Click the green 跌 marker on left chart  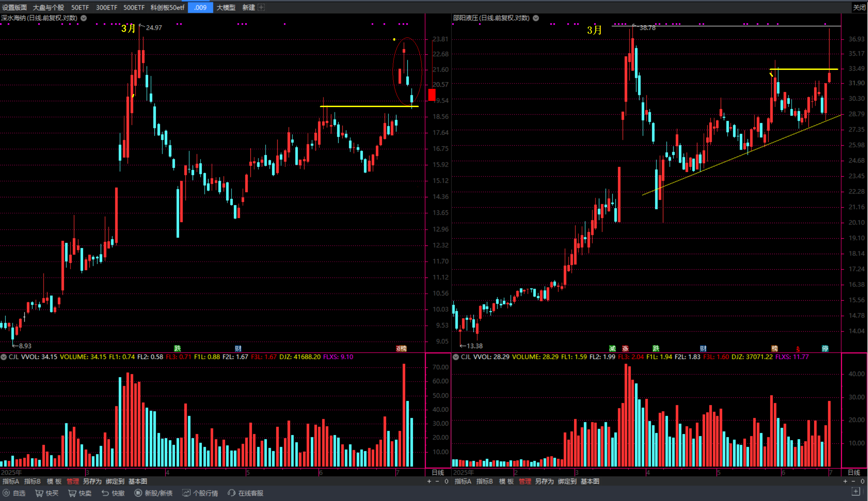(x=178, y=348)
